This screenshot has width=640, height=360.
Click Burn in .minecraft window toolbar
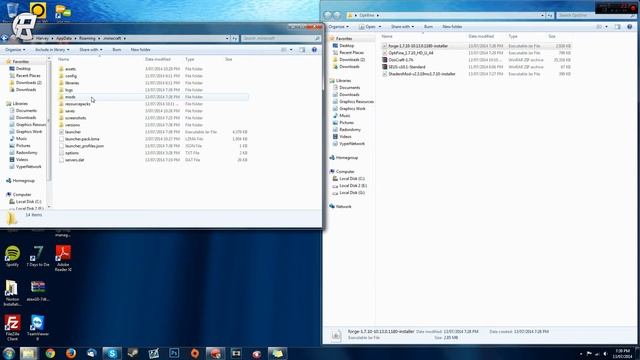117,50
